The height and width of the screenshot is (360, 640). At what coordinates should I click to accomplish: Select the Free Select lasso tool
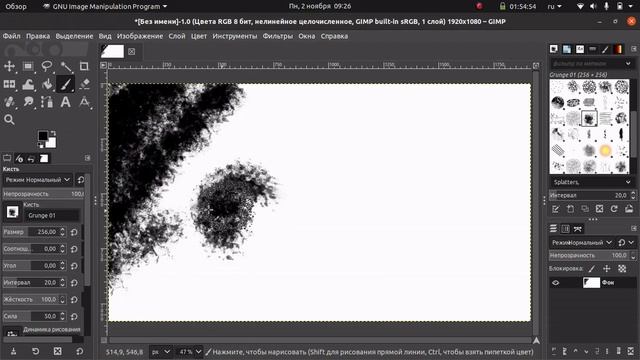pyautogui.click(x=47, y=66)
